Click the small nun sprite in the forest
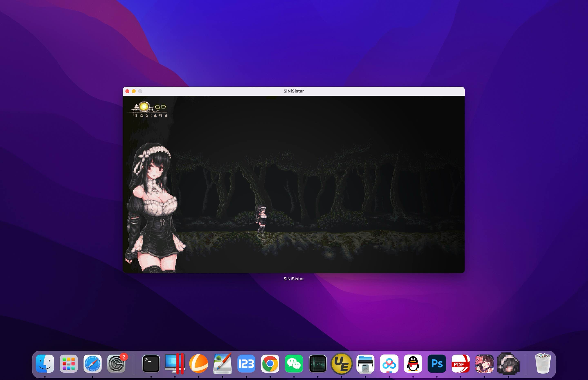The height and width of the screenshot is (380, 588). pyautogui.click(x=261, y=220)
